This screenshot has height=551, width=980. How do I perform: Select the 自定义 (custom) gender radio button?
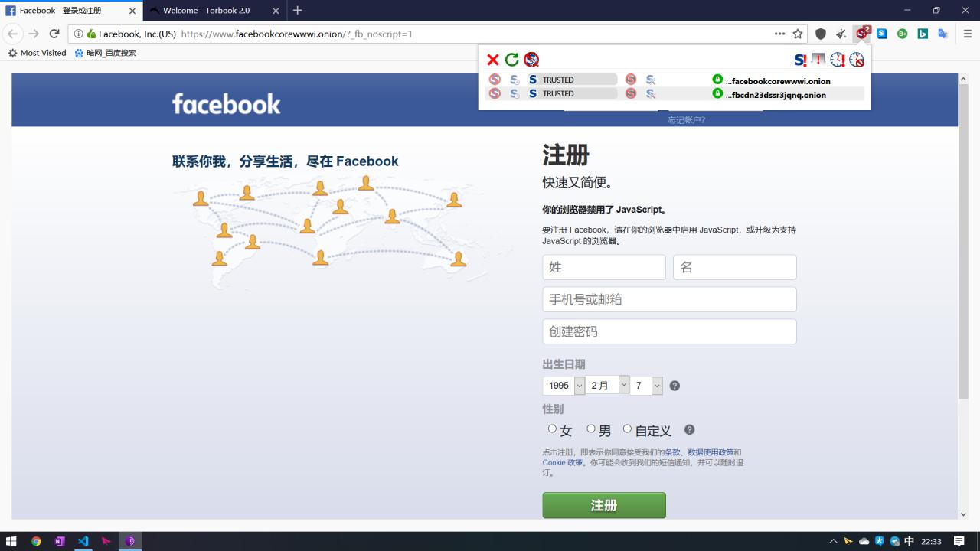[x=627, y=429]
